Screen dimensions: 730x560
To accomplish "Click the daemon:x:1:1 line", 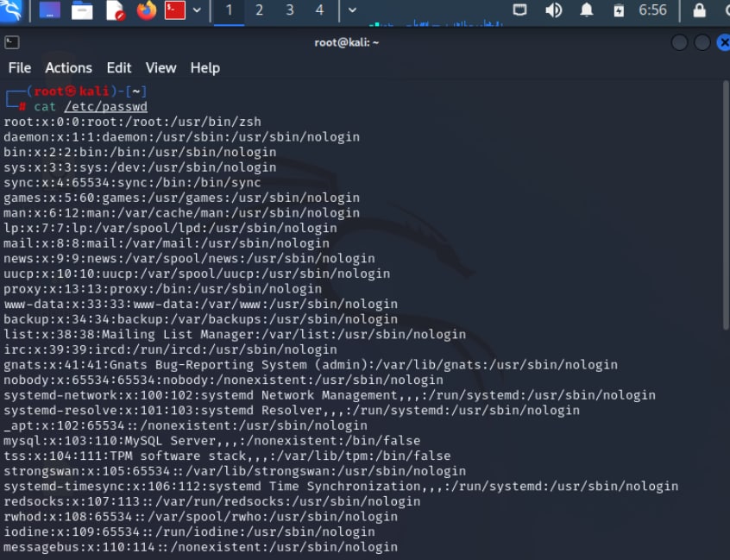I will [181, 137].
